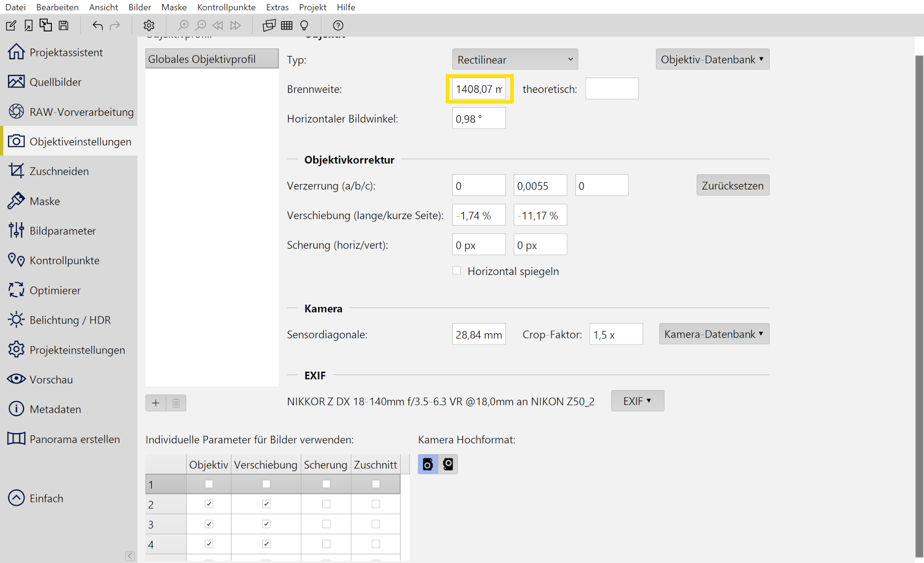Screen dimensions: 924x563
Task: Open the Kamera-Datenbank dropdown
Action: (714, 334)
